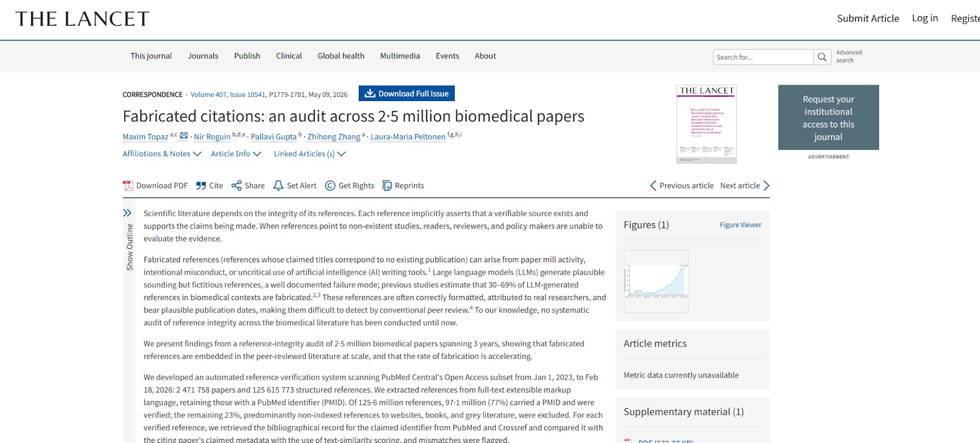Viewport: 980px width, 443px height.
Task: Click the Cite quotation icon
Action: coord(201,186)
